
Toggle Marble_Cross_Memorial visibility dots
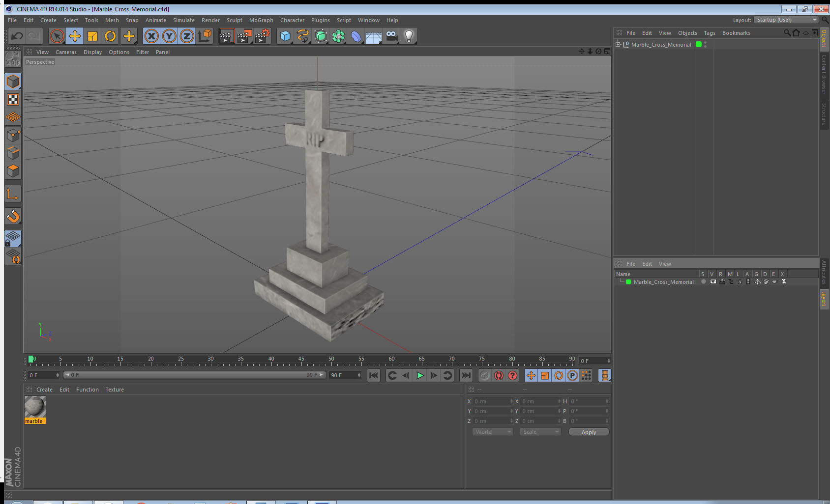pyautogui.click(x=706, y=44)
